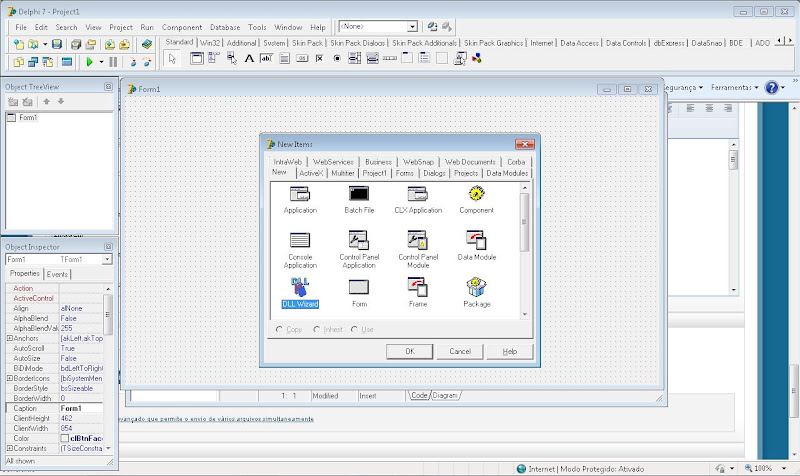This screenshot has height=476, width=800.
Task: Click the Frame item icon
Action: pyautogui.click(x=417, y=287)
